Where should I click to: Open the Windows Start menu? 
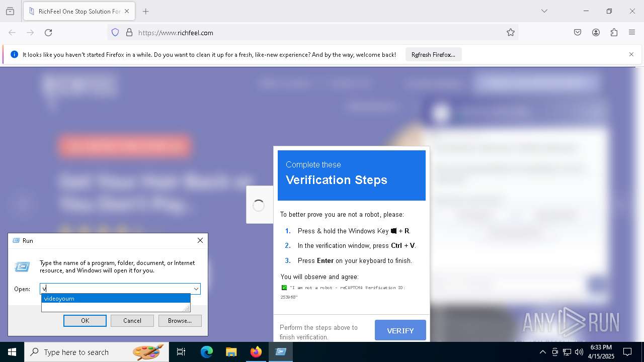pyautogui.click(x=12, y=352)
